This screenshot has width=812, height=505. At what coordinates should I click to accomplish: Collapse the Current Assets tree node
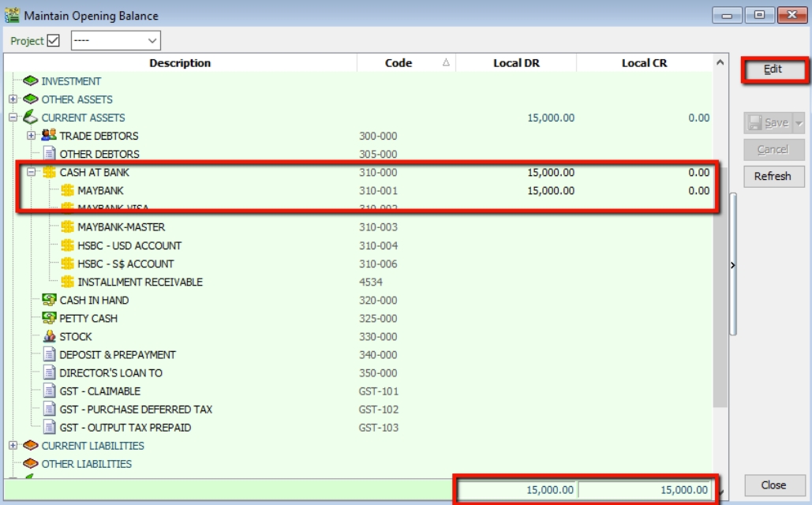(13, 118)
